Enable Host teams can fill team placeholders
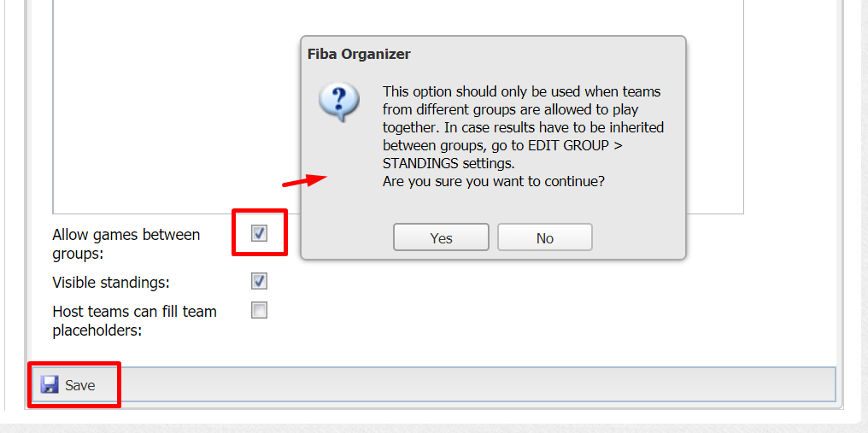The image size is (868, 433). click(259, 310)
